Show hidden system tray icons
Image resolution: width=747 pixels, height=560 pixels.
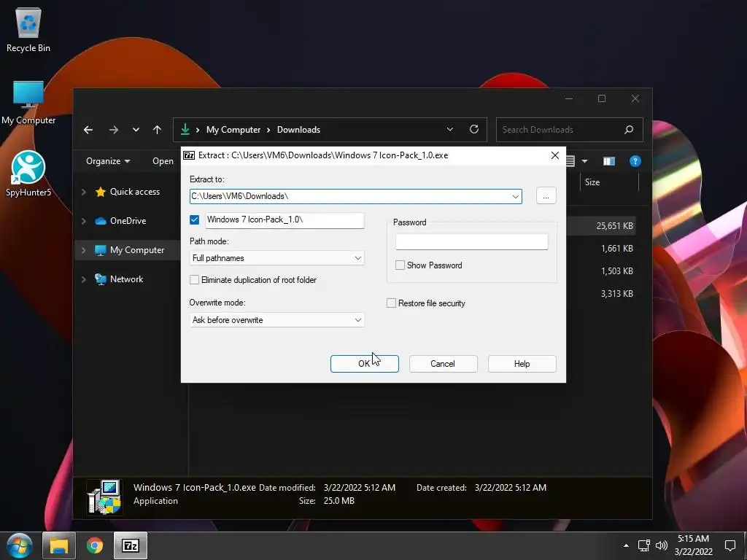[626, 545]
